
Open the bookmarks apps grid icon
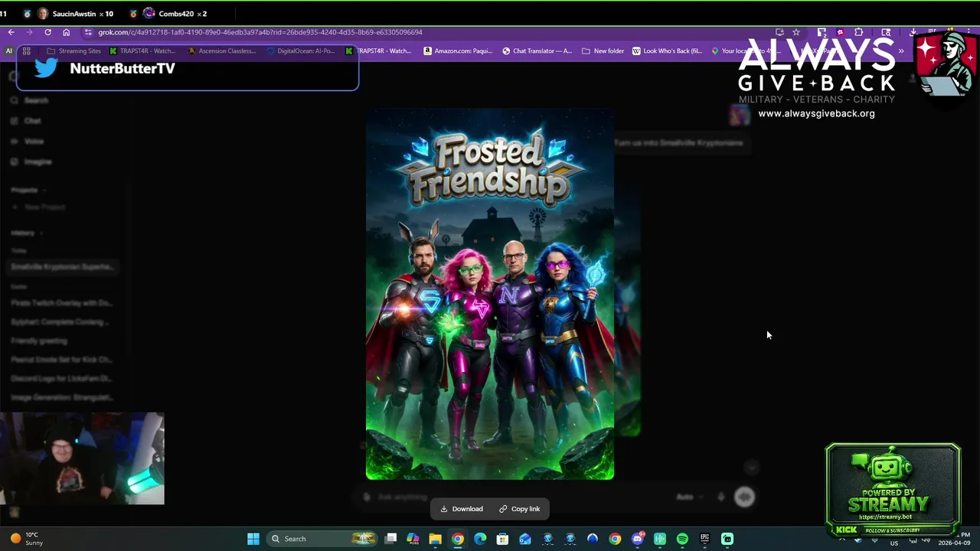pos(26,51)
